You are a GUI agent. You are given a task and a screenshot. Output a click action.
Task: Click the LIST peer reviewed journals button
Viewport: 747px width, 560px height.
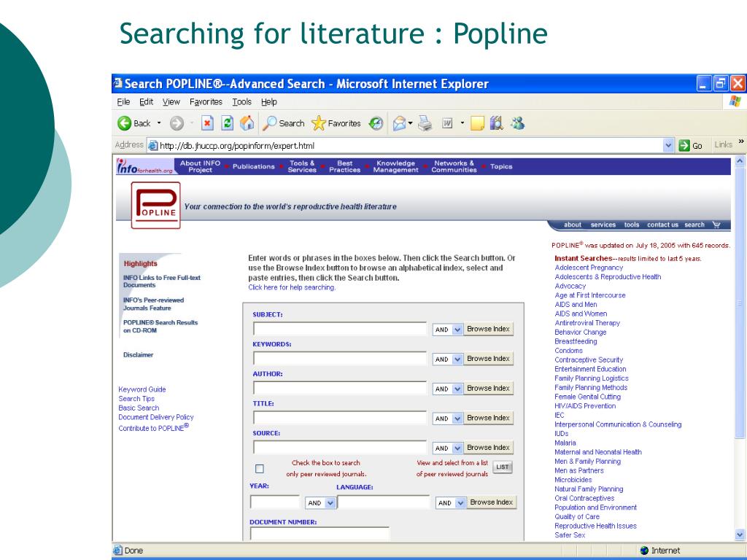(503, 467)
